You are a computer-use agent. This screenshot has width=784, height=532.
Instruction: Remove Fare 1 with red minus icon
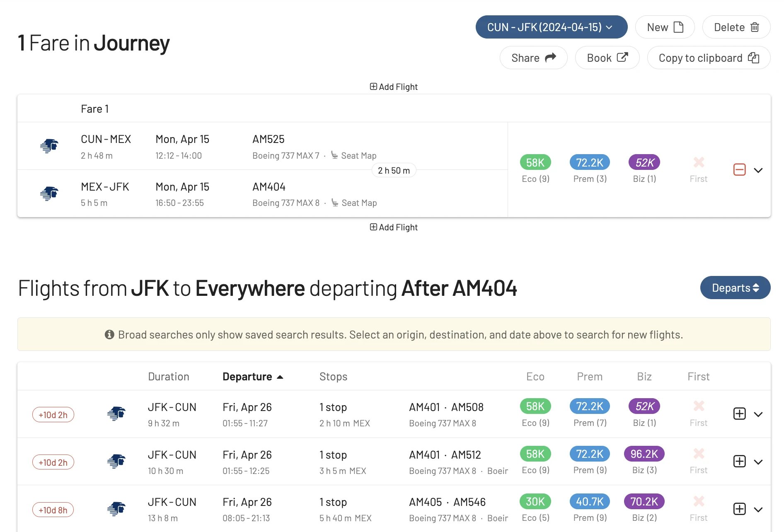click(740, 170)
